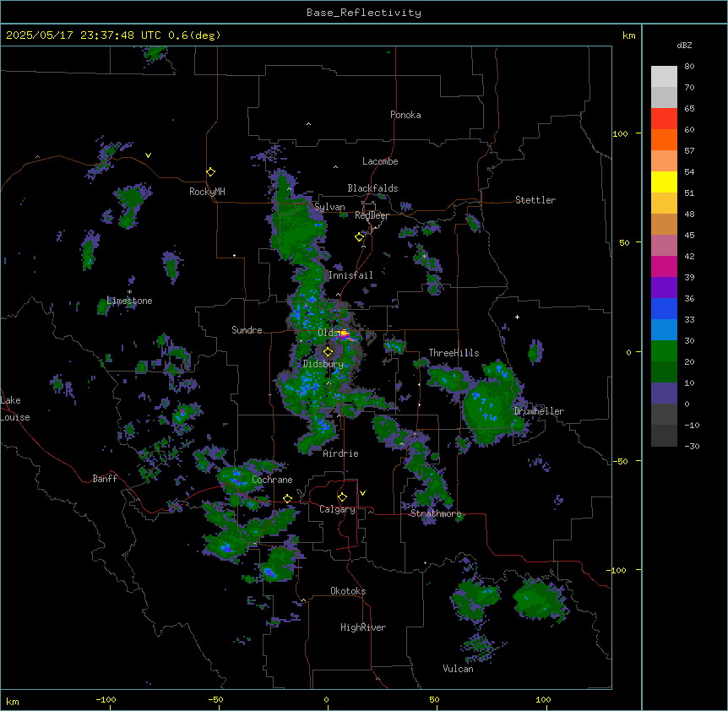Click the yellow diamond marker right of Cochrane

click(x=287, y=498)
